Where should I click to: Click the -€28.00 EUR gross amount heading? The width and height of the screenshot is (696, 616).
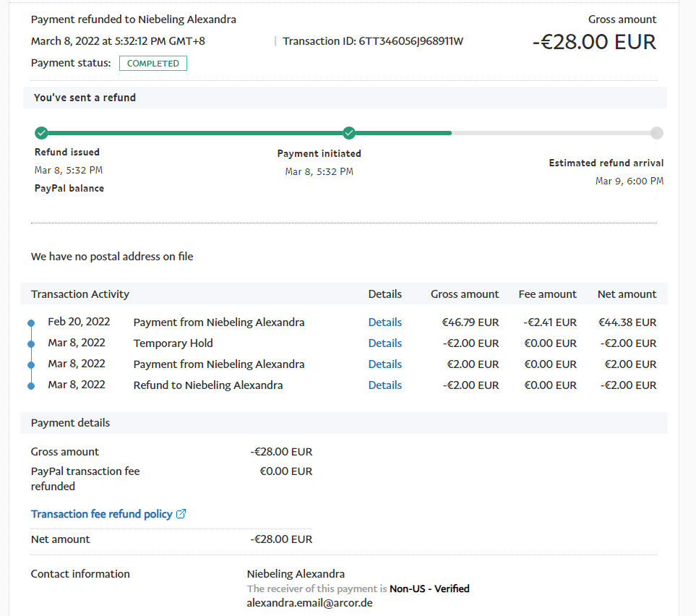coord(594,42)
